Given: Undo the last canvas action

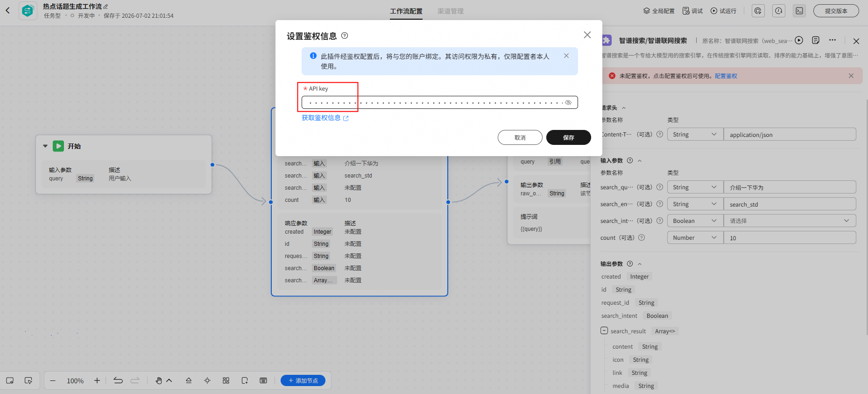Looking at the screenshot, I should coord(118,380).
